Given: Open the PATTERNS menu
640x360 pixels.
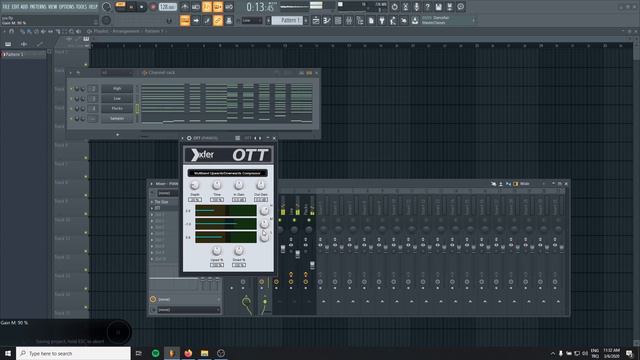Looking at the screenshot, I should 38,7.
